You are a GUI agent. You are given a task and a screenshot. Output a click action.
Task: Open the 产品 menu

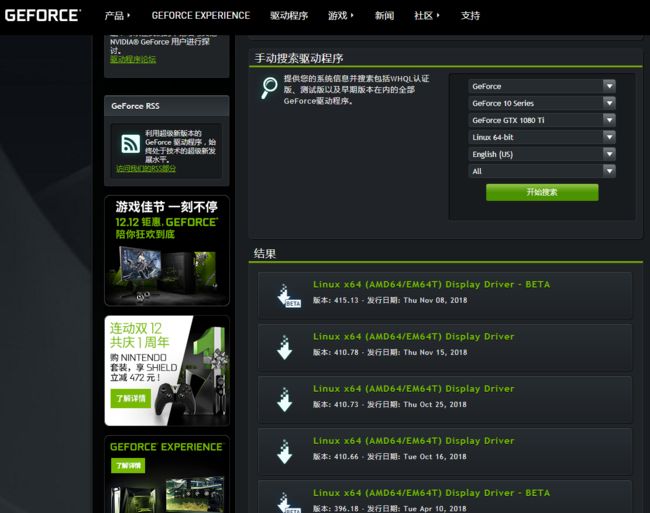pyautogui.click(x=117, y=16)
